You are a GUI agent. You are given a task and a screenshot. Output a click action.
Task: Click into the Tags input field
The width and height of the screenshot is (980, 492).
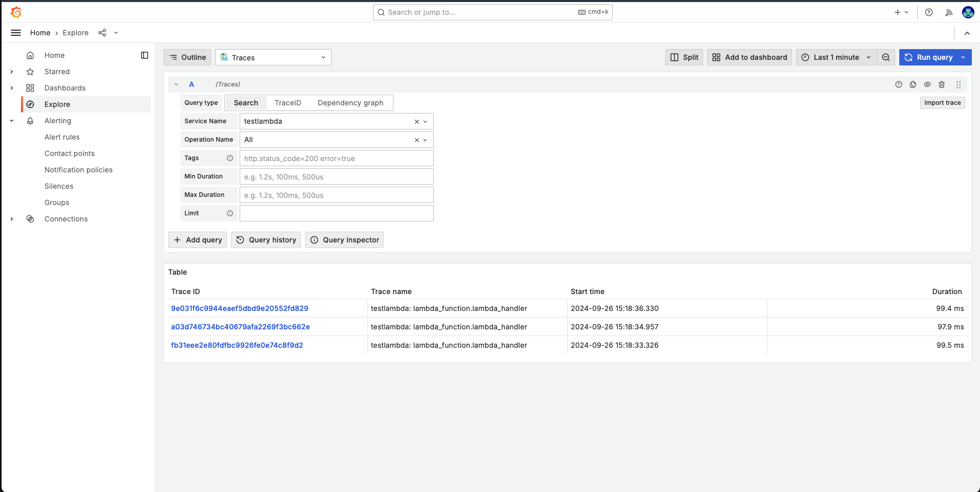pos(336,159)
